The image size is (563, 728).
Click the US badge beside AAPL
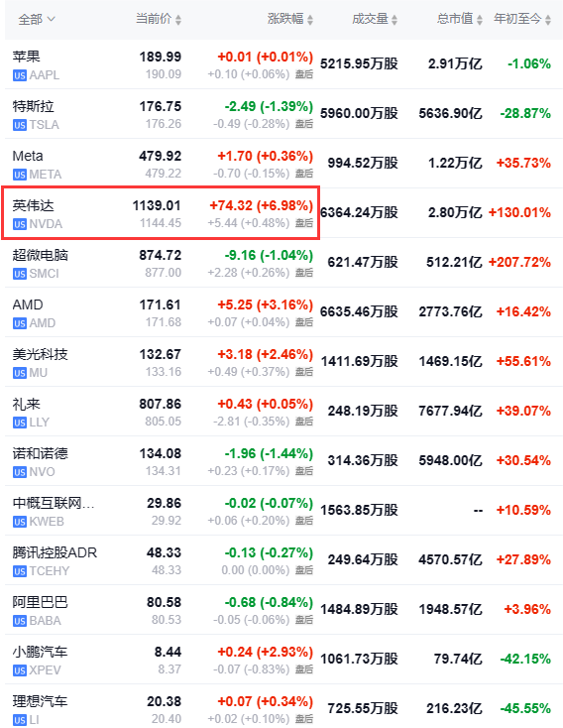20,75
